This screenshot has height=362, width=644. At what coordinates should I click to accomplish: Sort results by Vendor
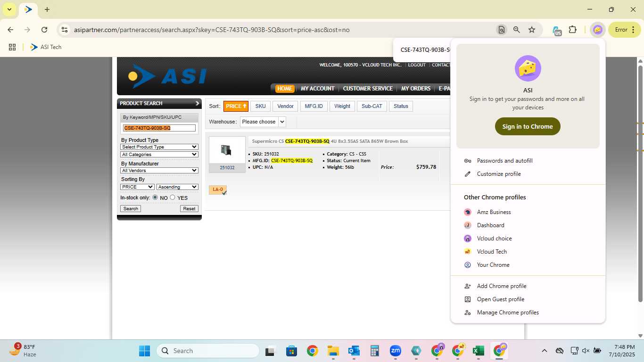(x=285, y=106)
